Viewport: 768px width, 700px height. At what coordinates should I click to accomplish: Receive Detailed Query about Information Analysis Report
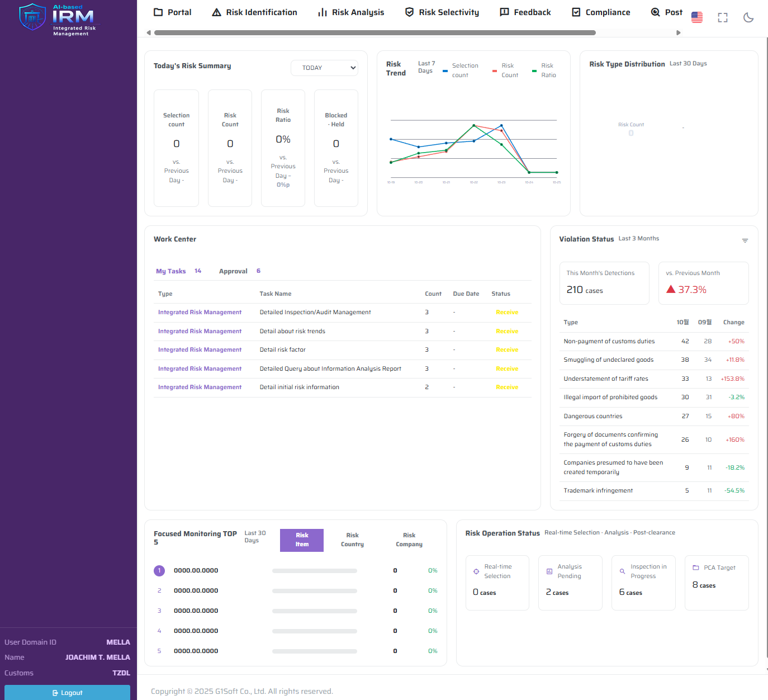point(507,369)
